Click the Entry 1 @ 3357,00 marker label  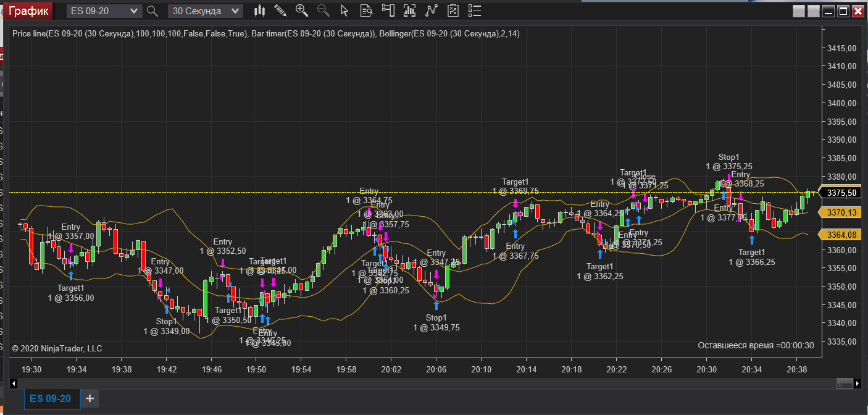pos(71,232)
